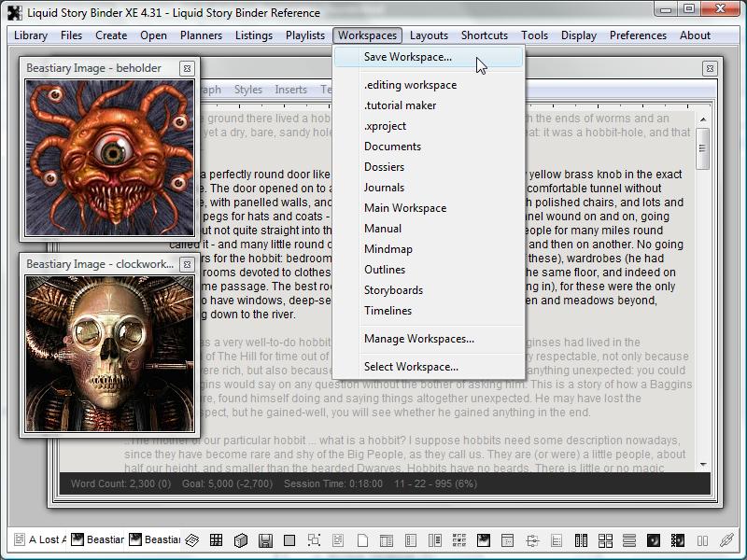Click the stacked layers icon in bottom toolbar
Viewport: 747px width, 560px height.
pos(192,539)
